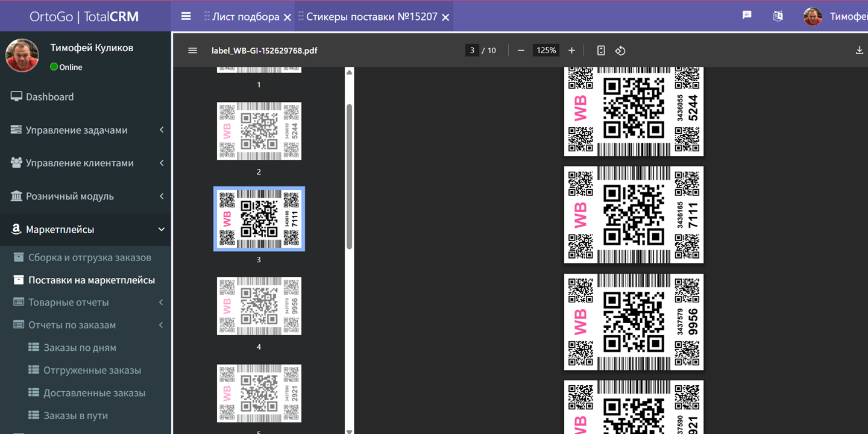This screenshot has height=434, width=868.
Task: Click the archive icon beside Сборка и отгрузка
Action: [19, 257]
